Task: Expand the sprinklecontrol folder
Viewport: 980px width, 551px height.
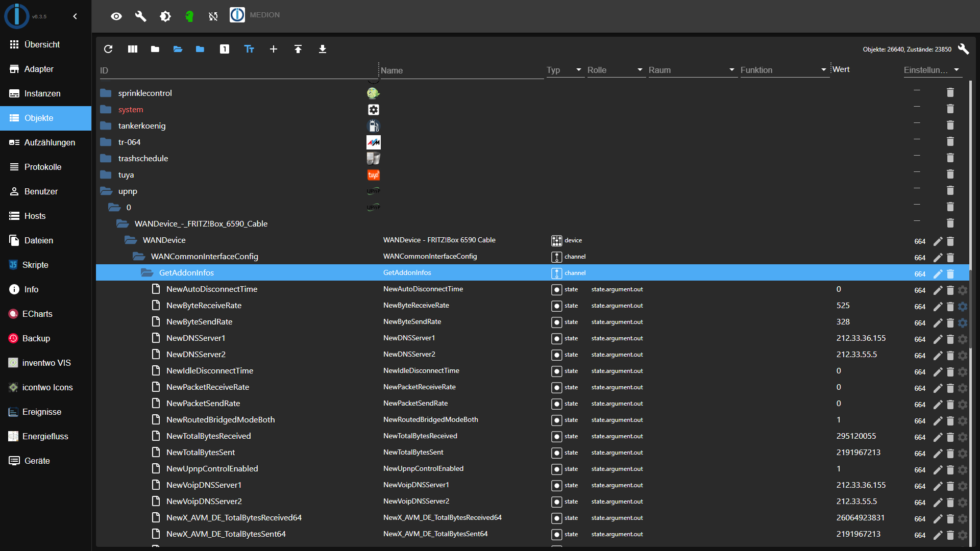Action: 106,93
